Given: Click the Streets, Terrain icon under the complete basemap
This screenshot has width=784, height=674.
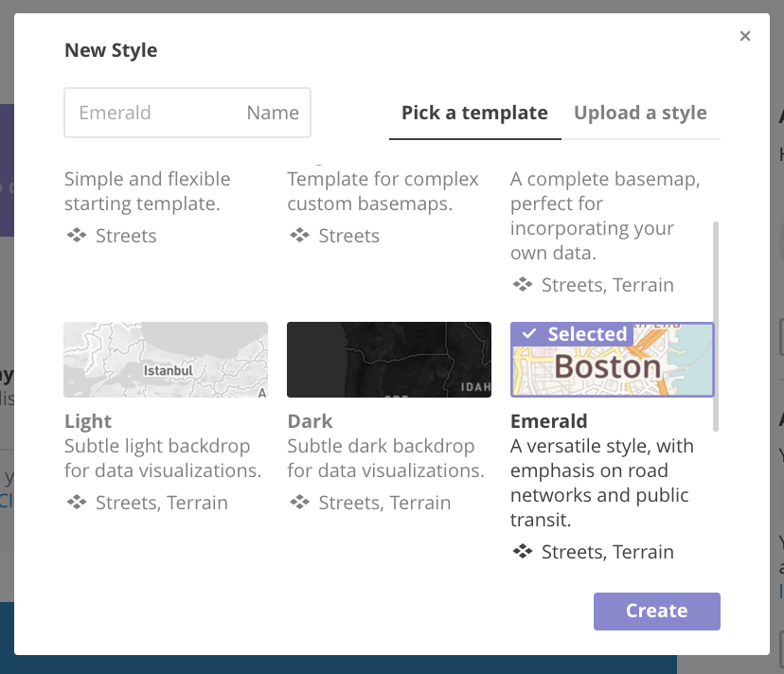Looking at the screenshot, I should pos(523,285).
